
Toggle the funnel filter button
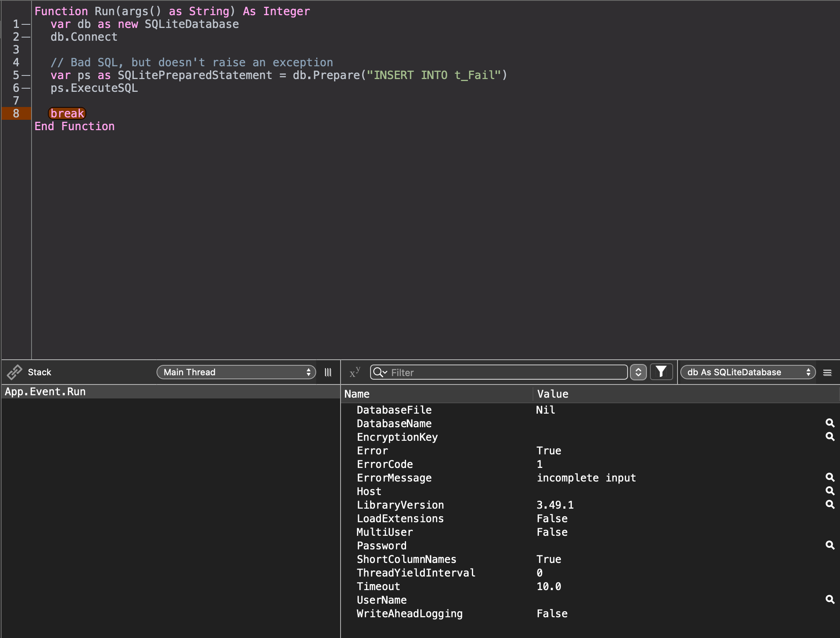(661, 372)
